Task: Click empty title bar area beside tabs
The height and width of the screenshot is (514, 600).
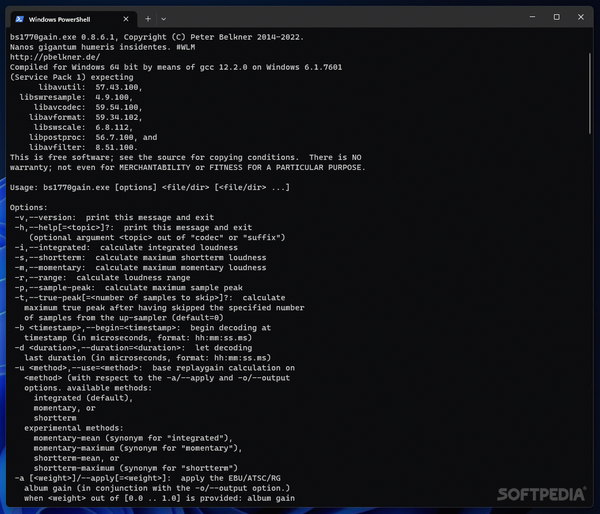Action: pos(330,17)
